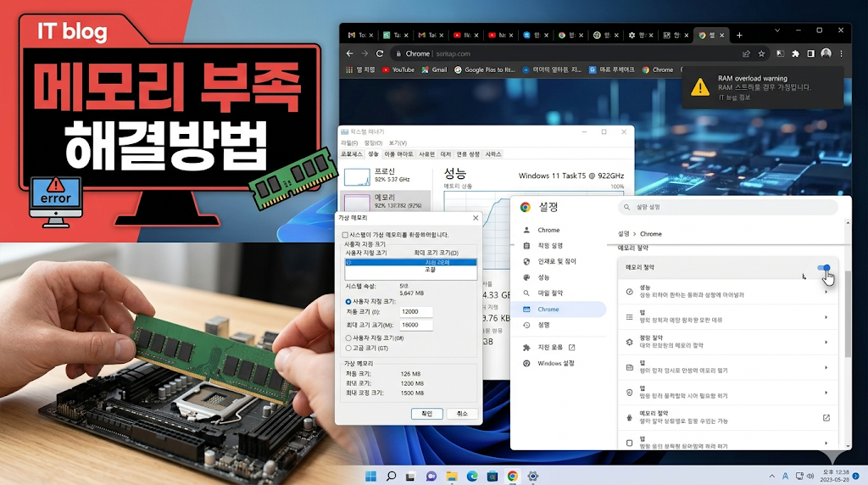Open the apps grid bookmark icon
This screenshot has height=485, width=868.
point(348,70)
